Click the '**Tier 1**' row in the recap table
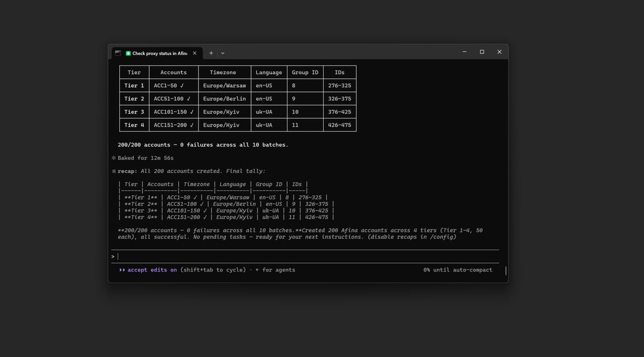Image resolution: width=644 pixels, height=357 pixels. [223, 198]
